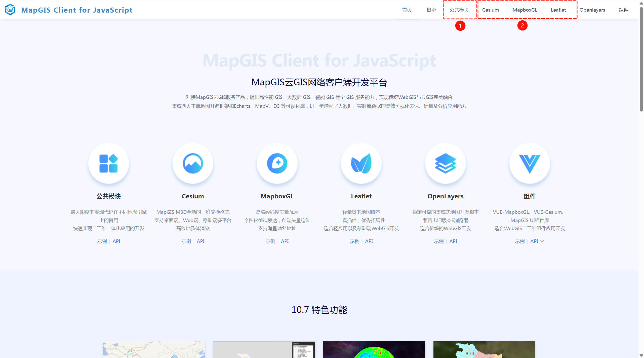644x358 pixels.
Task: Open the Openlayers navigation entry
Action: (592, 10)
